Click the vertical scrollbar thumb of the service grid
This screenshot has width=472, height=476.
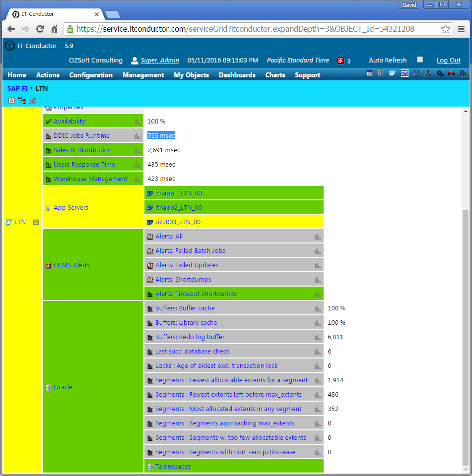click(466, 338)
